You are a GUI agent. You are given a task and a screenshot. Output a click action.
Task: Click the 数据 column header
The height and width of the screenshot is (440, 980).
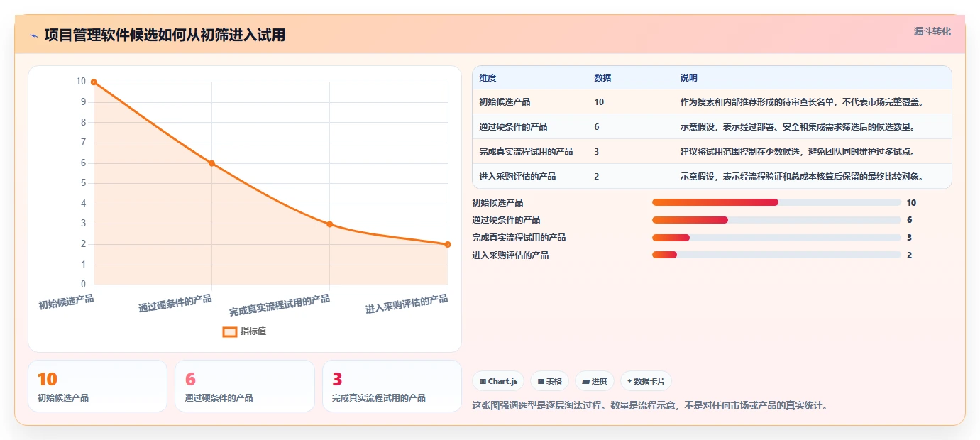pos(602,77)
